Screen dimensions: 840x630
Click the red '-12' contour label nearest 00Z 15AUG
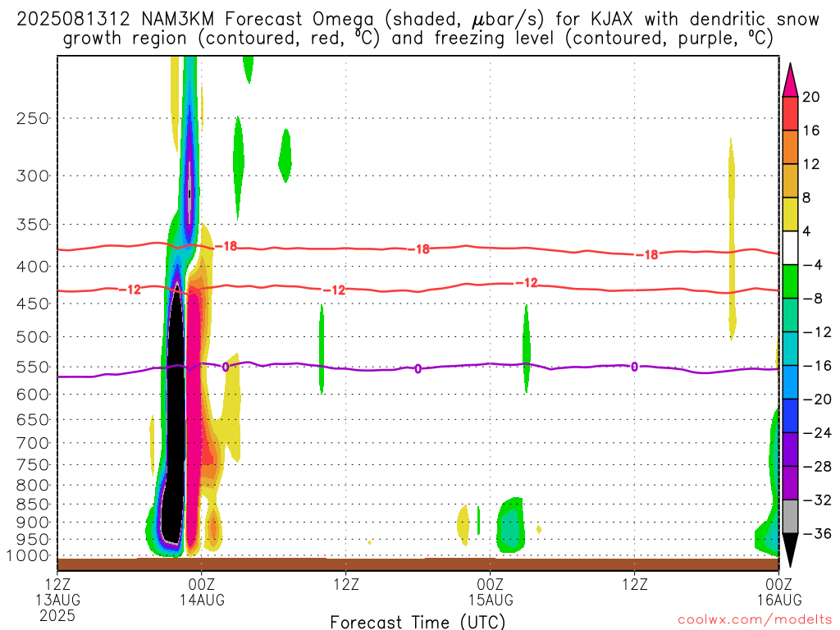coord(527,282)
